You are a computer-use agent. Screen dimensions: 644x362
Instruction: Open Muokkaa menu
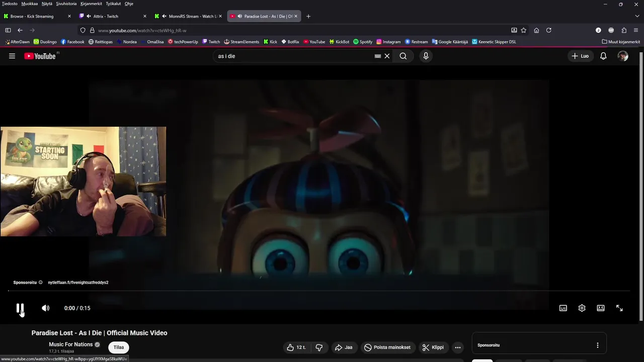point(29,4)
